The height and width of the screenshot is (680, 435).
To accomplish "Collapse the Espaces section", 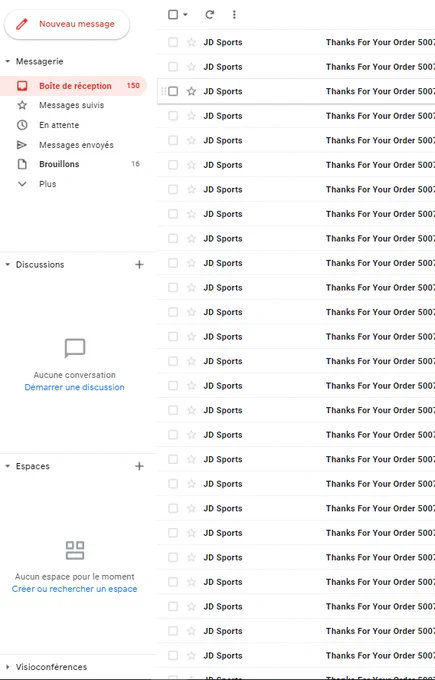I will click(x=7, y=466).
